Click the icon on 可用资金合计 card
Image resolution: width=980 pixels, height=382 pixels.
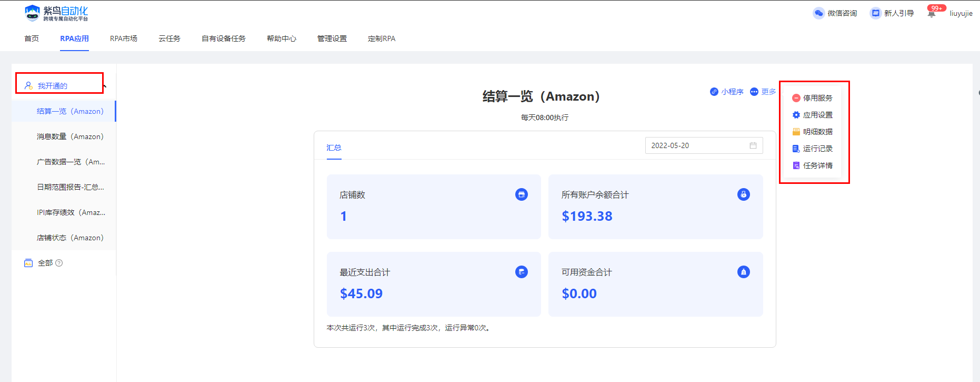[744, 272]
